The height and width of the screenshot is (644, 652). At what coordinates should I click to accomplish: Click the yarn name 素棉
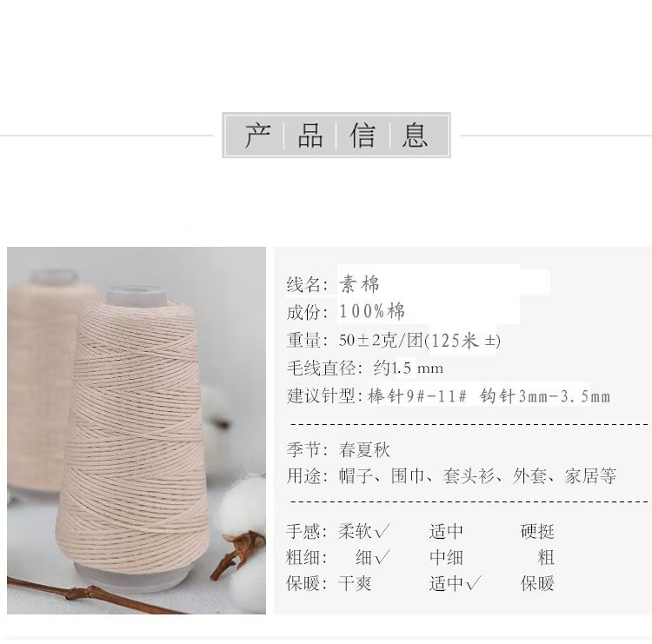pos(359,284)
